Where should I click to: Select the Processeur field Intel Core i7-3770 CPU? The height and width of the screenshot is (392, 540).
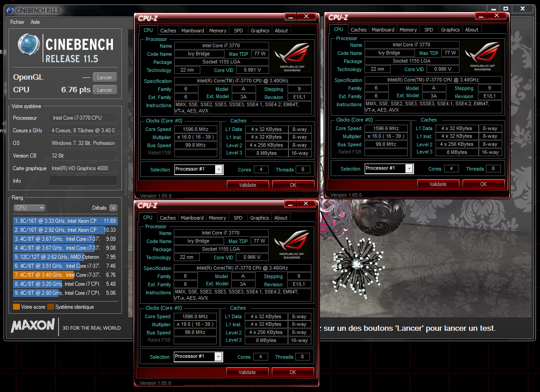point(83,118)
